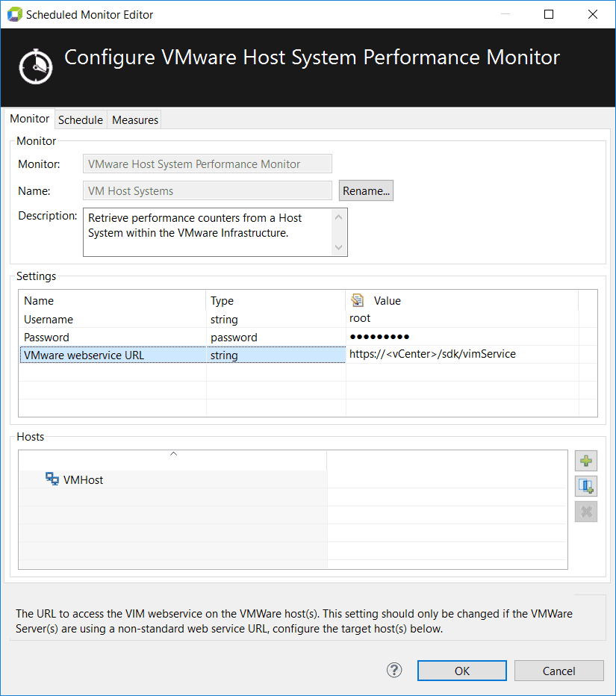Edit the masked password value
The width and height of the screenshot is (616, 696).
[462, 337]
